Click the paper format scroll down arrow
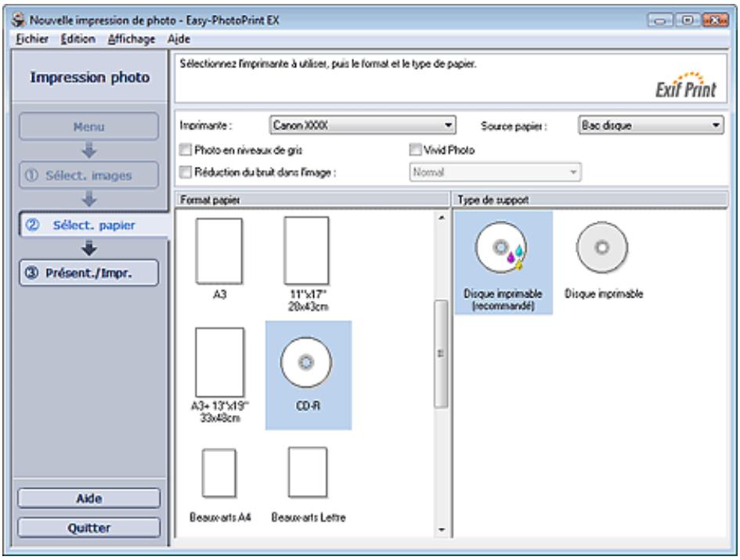 pyautogui.click(x=442, y=529)
